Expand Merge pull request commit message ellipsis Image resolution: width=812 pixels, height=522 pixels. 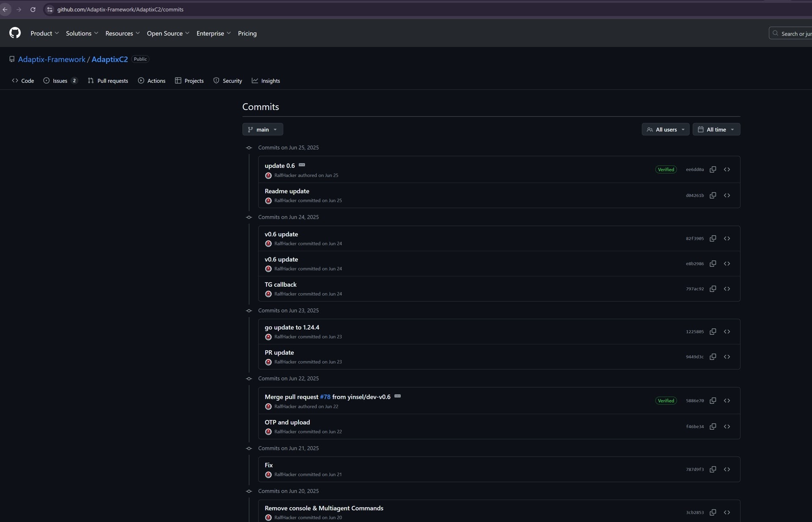(x=397, y=396)
